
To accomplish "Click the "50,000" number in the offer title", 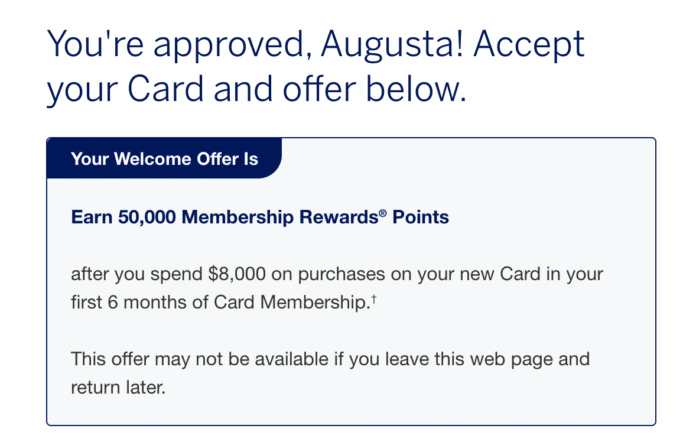I will coord(146,216).
